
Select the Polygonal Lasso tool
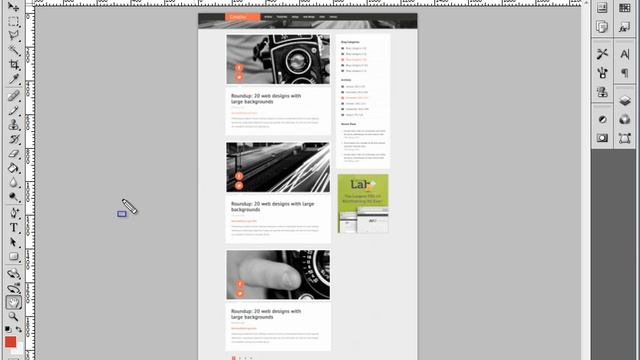click(x=13, y=36)
